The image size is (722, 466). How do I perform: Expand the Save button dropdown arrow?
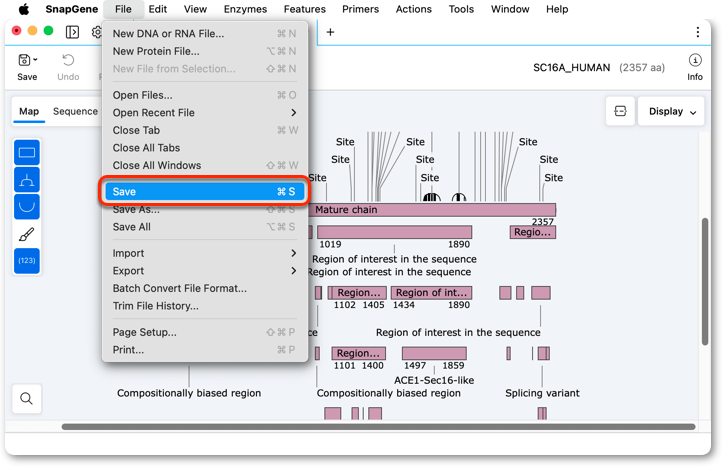35,60
